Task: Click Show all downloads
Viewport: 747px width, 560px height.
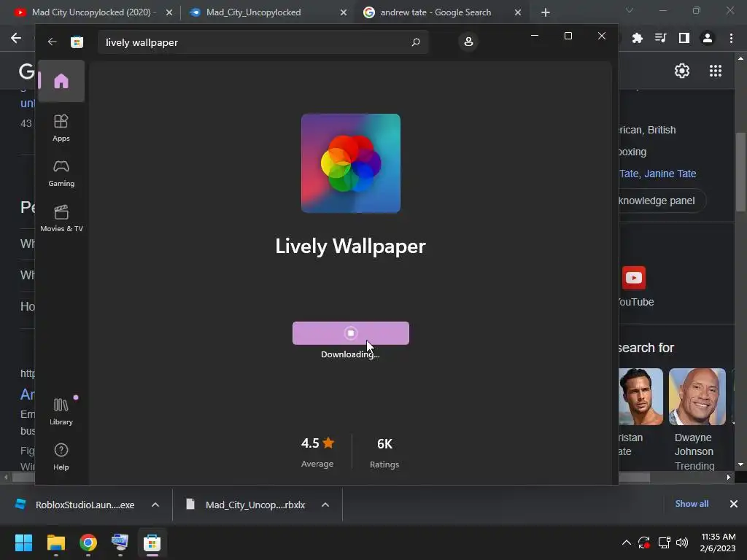Action: [x=692, y=504]
